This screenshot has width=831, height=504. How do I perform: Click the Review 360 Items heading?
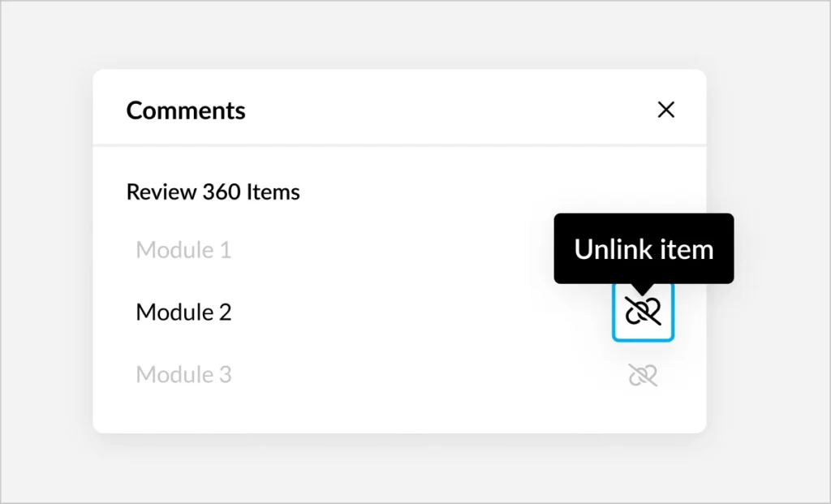point(213,192)
